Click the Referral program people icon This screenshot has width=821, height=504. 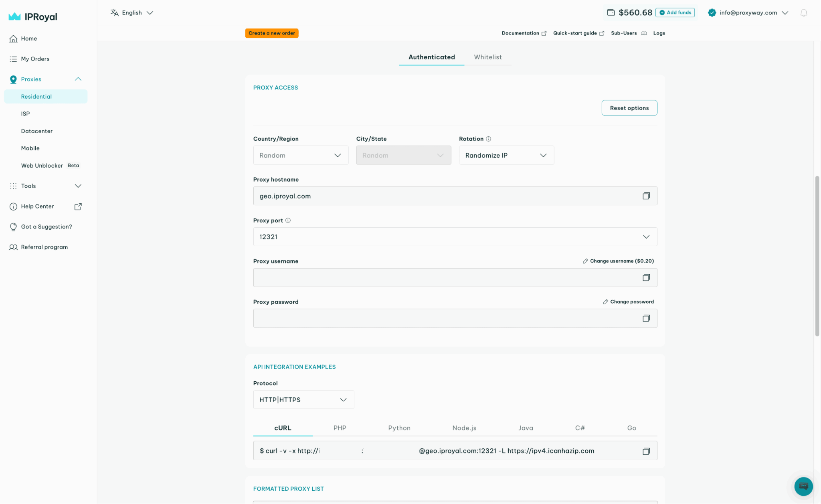[x=13, y=247]
